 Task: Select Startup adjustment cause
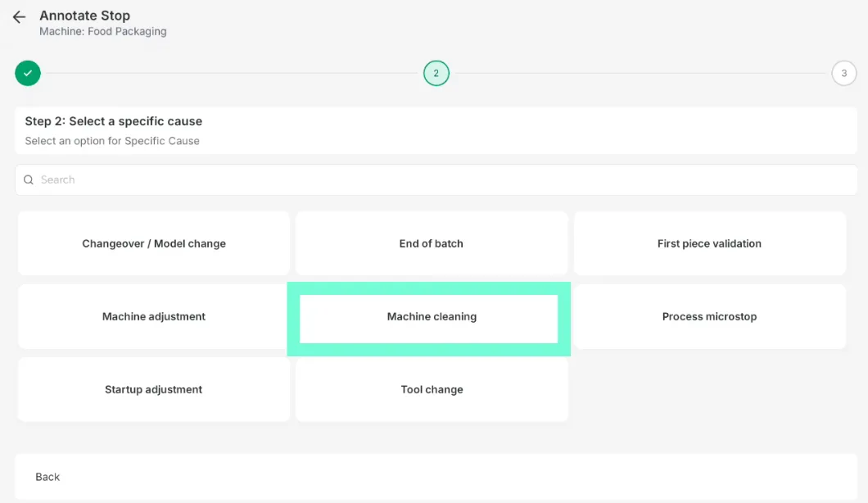tap(154, 389)
